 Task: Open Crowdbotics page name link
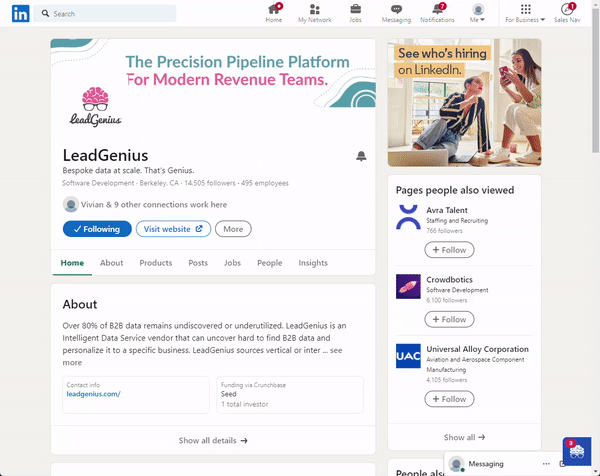point(450,280)
